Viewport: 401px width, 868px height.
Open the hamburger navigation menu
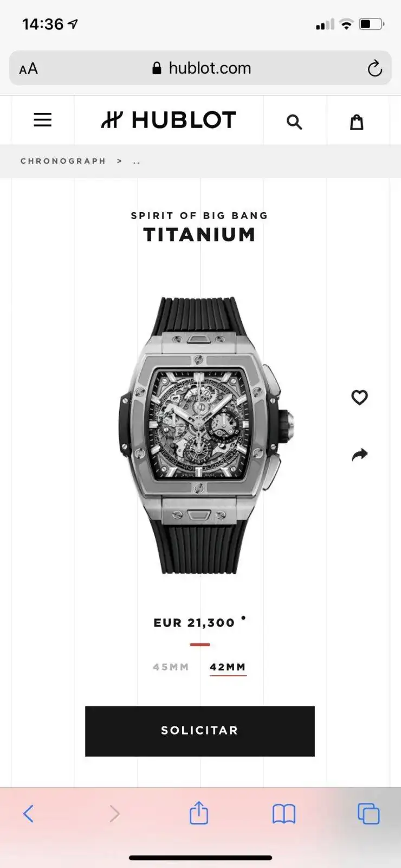click(43, 120)
